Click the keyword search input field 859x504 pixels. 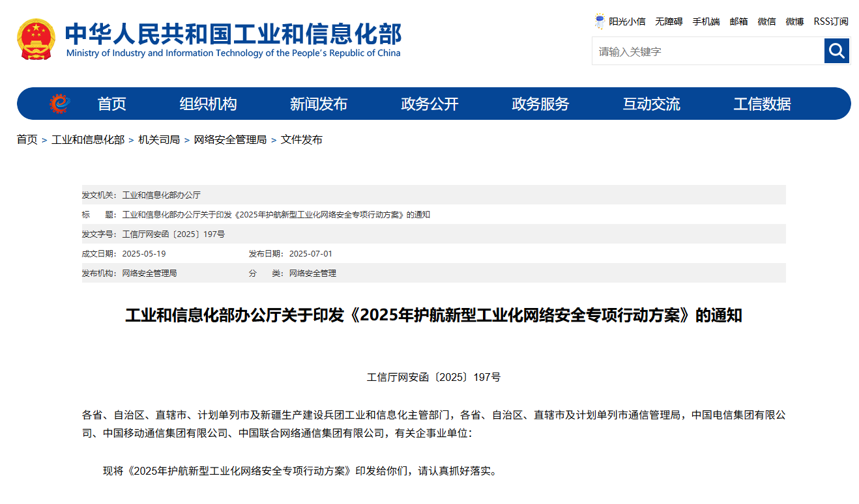tap(704, 51)
